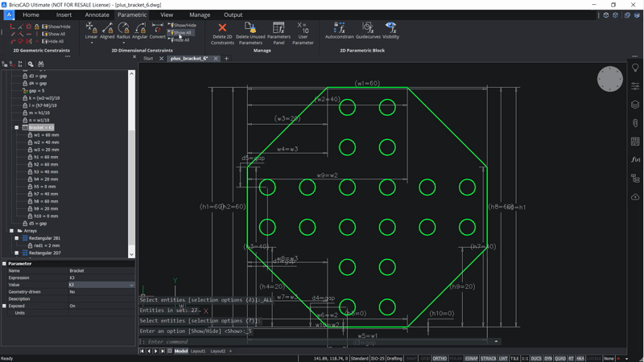
Task: Click the parameter tree vertical scrollbar
Action: click(x=131, y=164)
